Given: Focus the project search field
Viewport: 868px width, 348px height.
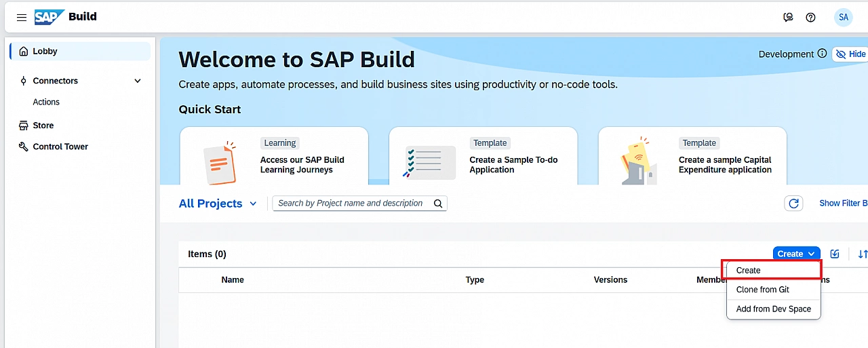Looking at the screenshot, I should point(351,204).
